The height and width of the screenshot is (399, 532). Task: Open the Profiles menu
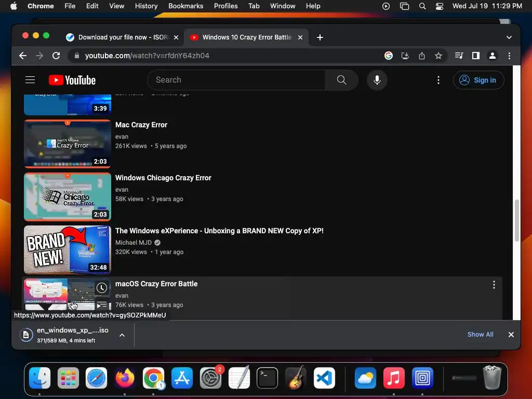[x=225, y=6]
